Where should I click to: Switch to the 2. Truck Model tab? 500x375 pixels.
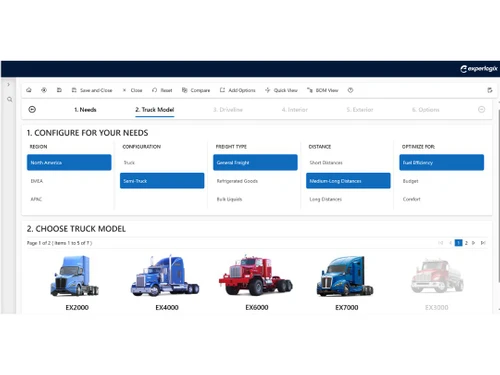pyautogui.click(x=155, y=110)
